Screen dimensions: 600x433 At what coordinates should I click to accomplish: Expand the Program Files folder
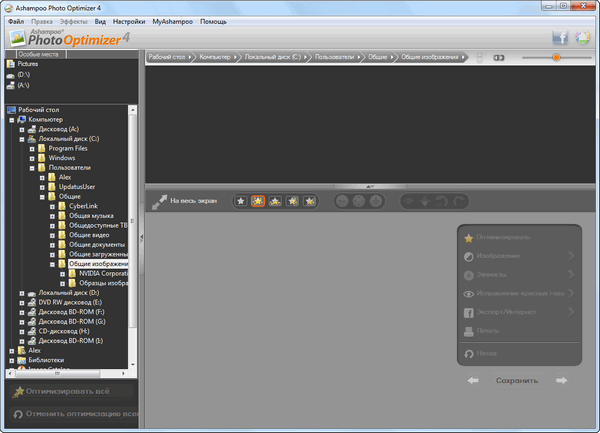coord(32,149)
